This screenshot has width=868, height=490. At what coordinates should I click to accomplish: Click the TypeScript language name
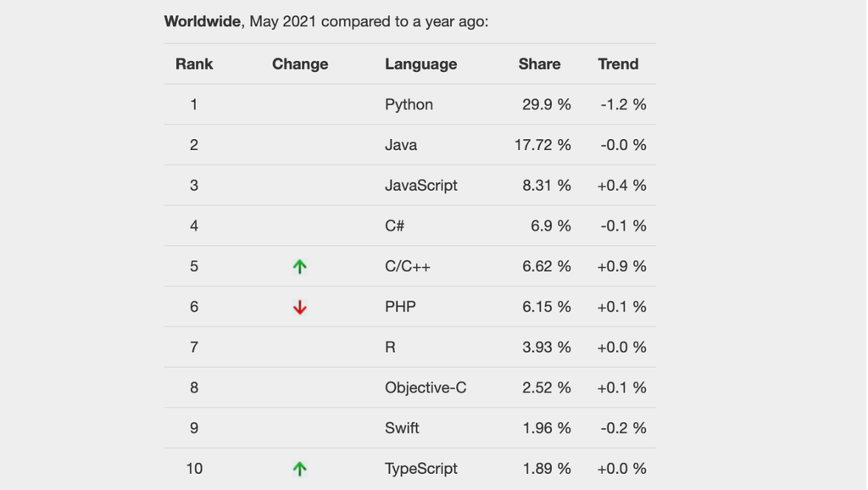click(421, 469)
